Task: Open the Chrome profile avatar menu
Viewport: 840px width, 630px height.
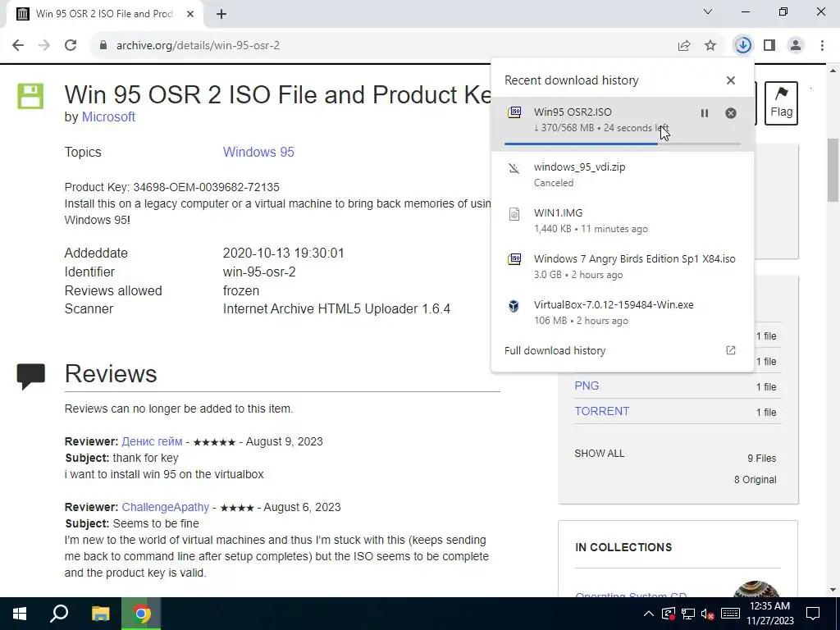Action: tap(796, 46)
